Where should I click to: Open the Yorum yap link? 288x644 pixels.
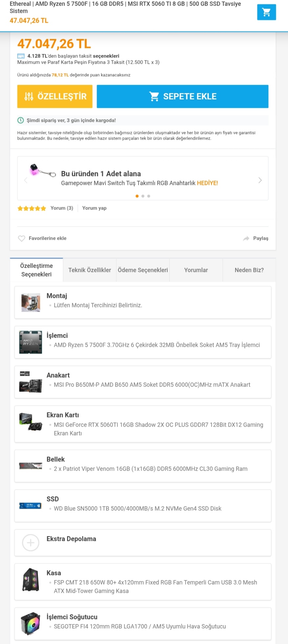[x=94, y=208]
